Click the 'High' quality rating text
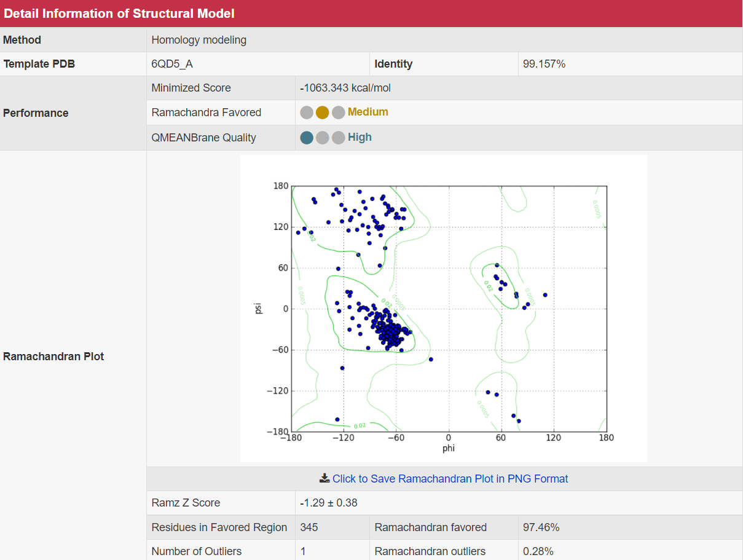Screen dimensions: 743x560 click(x=360, y=137)
